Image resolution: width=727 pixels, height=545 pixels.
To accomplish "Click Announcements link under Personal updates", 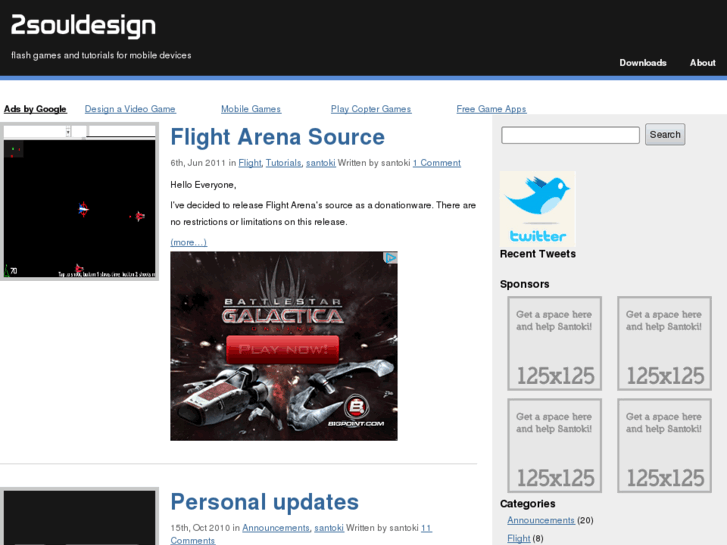I will coord(275,528).
